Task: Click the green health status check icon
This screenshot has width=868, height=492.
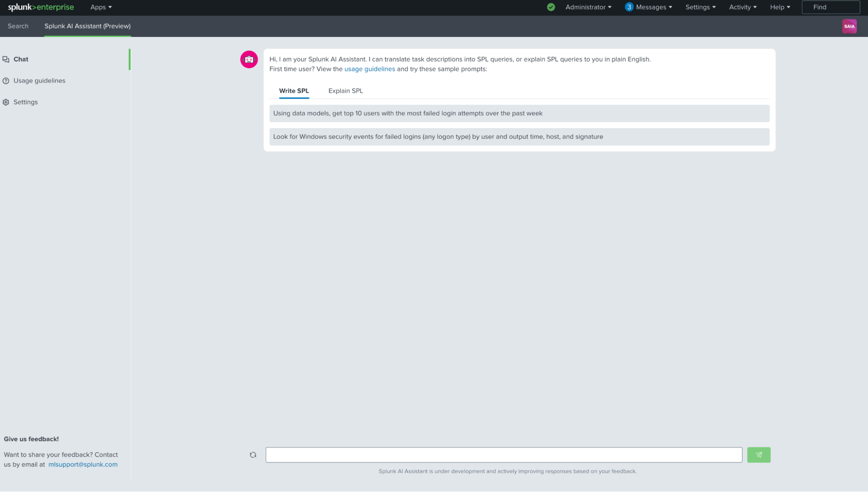Action: click(x=551, y=7)
